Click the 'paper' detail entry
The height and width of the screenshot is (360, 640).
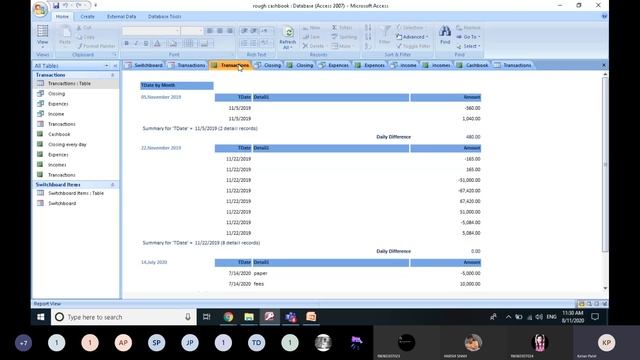tap(260, 273)
